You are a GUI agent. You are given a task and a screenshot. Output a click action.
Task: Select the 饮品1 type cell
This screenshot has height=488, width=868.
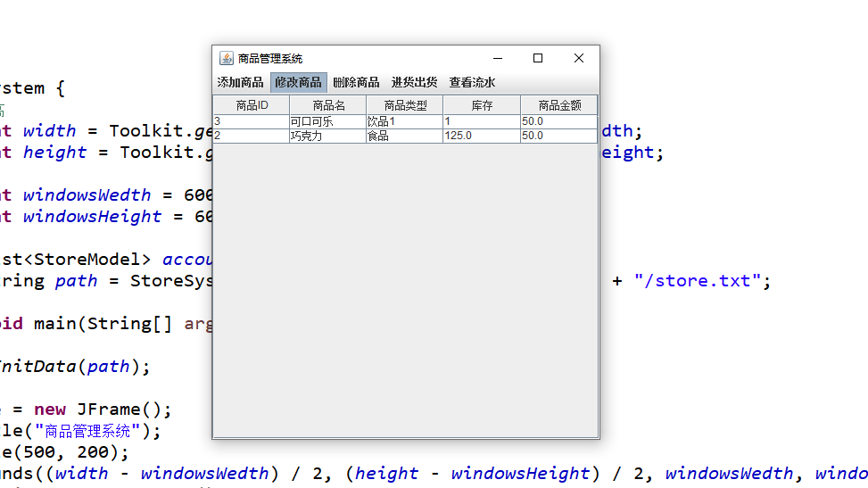coord(405,121)
